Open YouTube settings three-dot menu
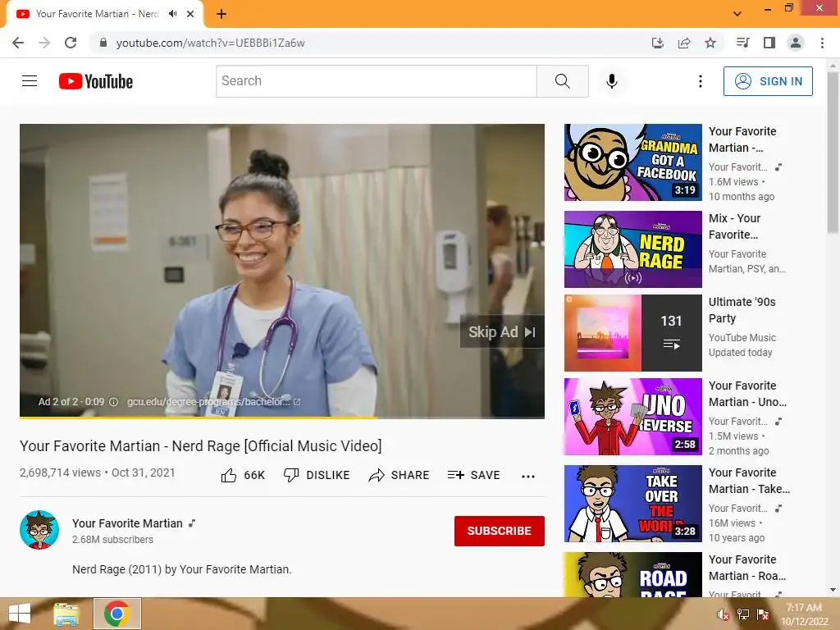The height and width of the screenshot is (630, 840). (x=701, y=81)
